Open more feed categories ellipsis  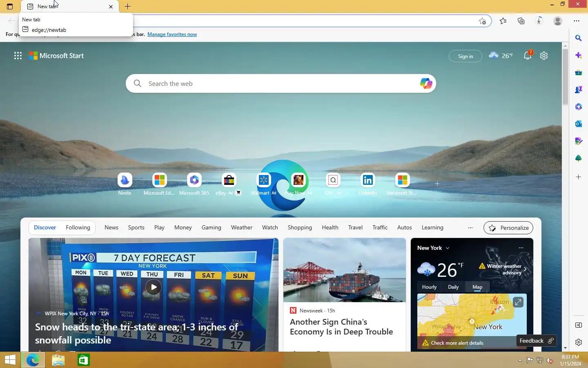click(x=470, y=228)
